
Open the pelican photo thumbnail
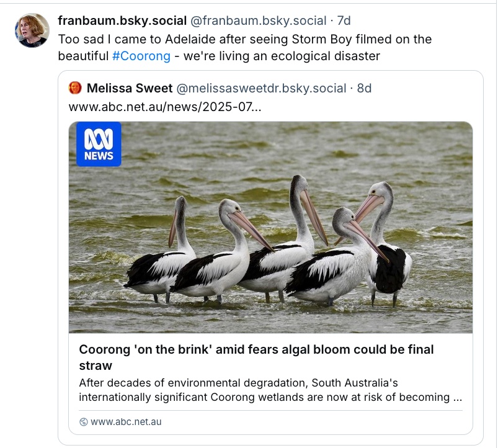point(270,227)
